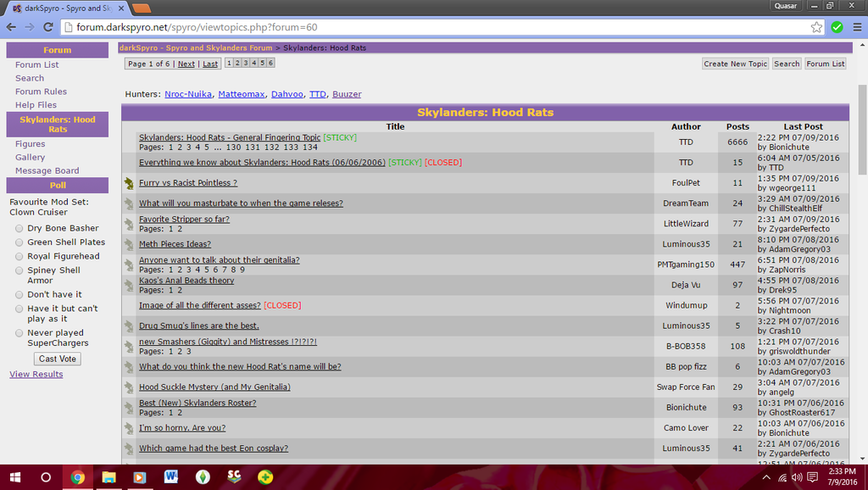868x490 pixels.
Task: Jump to page 134 of sticky topic
Action: 310,148
